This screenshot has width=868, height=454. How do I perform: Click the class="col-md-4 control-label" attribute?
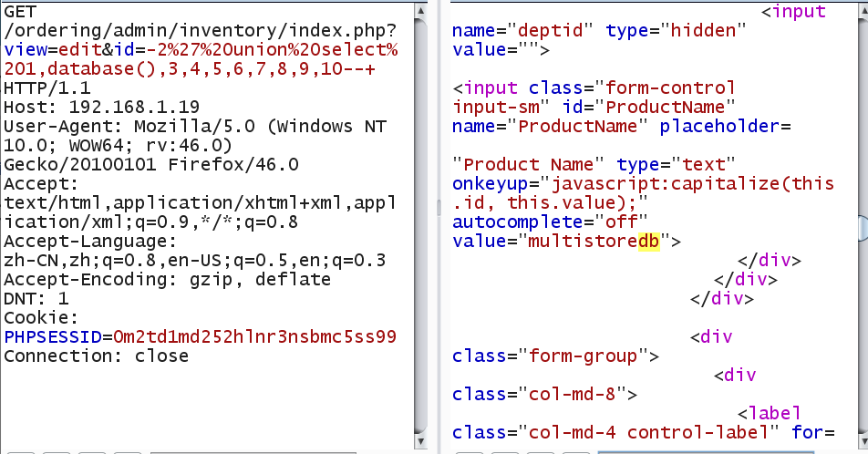click(615, 432)
